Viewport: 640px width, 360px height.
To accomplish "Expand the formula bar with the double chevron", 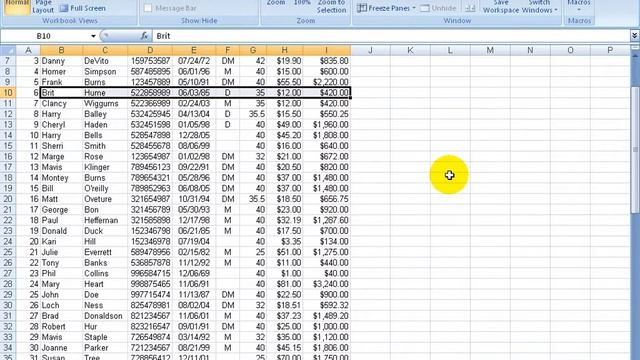I will tap(634, 36).
